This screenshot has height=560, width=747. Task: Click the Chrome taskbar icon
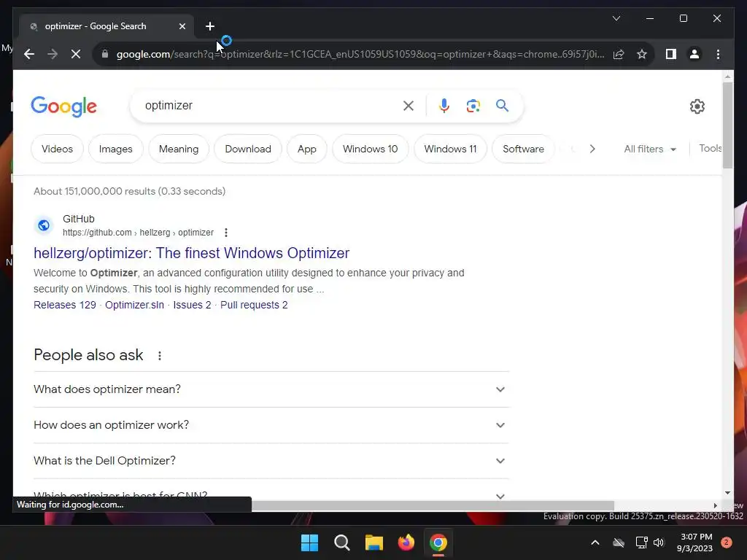click(438, 542)
